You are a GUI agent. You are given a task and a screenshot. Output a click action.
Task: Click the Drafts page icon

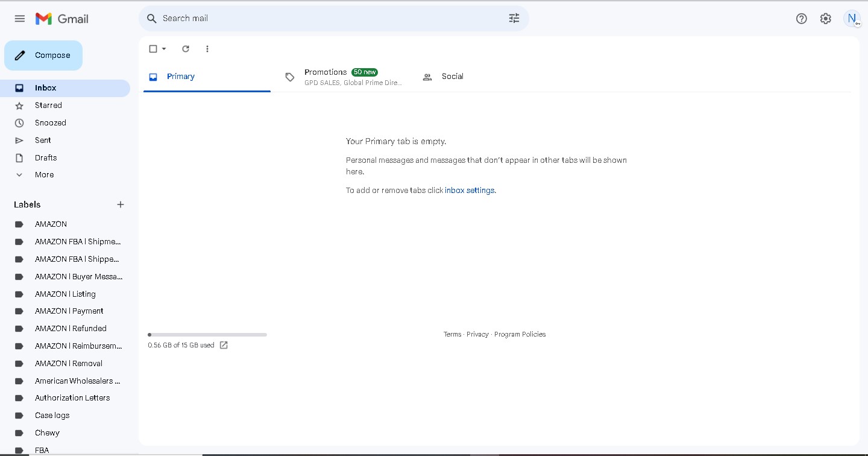click(x=19, y=158)
